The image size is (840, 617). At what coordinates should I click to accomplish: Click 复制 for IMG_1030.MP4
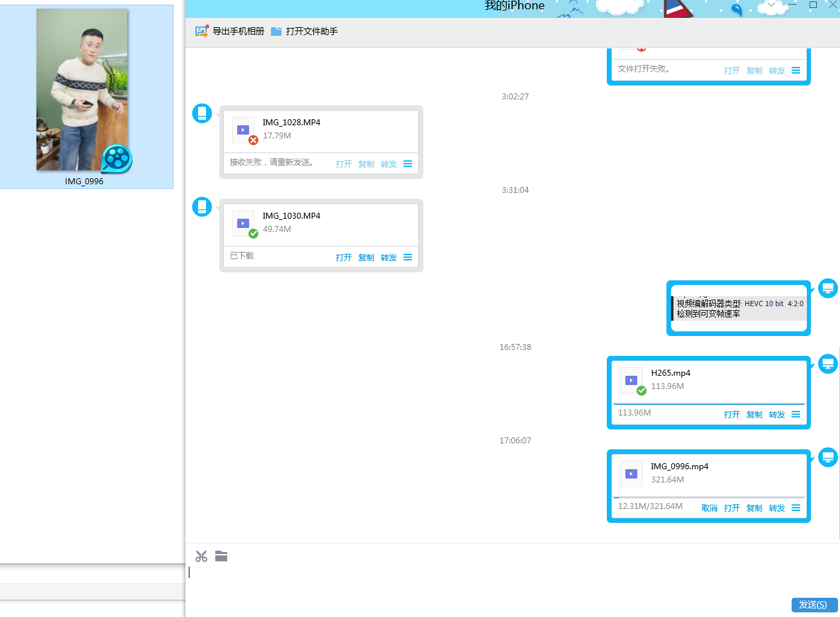tap(366, 258)
